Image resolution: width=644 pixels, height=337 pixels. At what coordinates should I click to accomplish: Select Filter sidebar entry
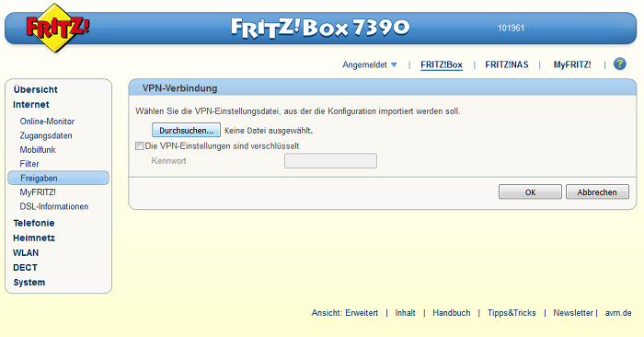click(29, 164)
